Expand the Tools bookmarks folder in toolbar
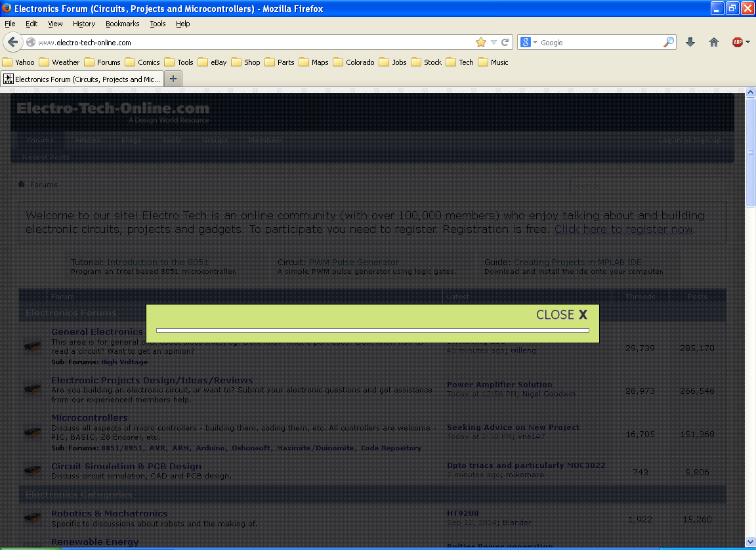The height and width of the screenshot is (550, 756). 179,62
